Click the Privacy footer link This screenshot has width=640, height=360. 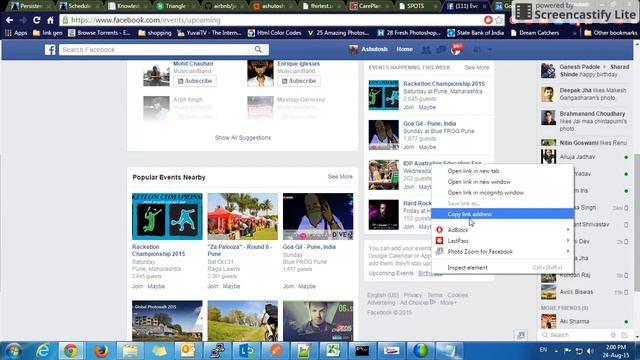click(413, 295)
